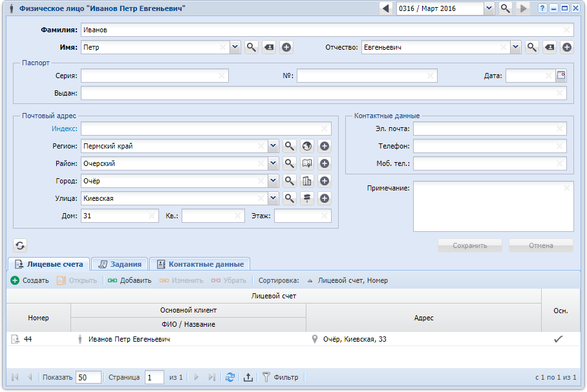
Task: Focus the Кв. input field
Action: coord(213,216)
